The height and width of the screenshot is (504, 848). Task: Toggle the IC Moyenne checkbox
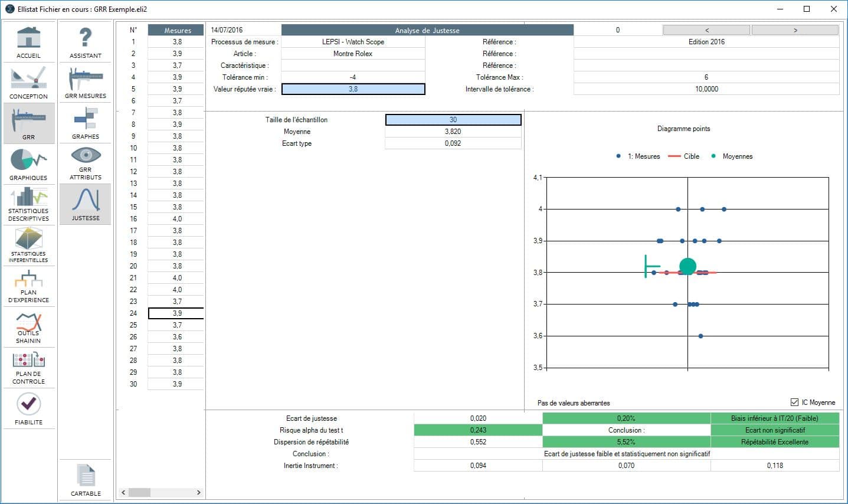[794, 402]
